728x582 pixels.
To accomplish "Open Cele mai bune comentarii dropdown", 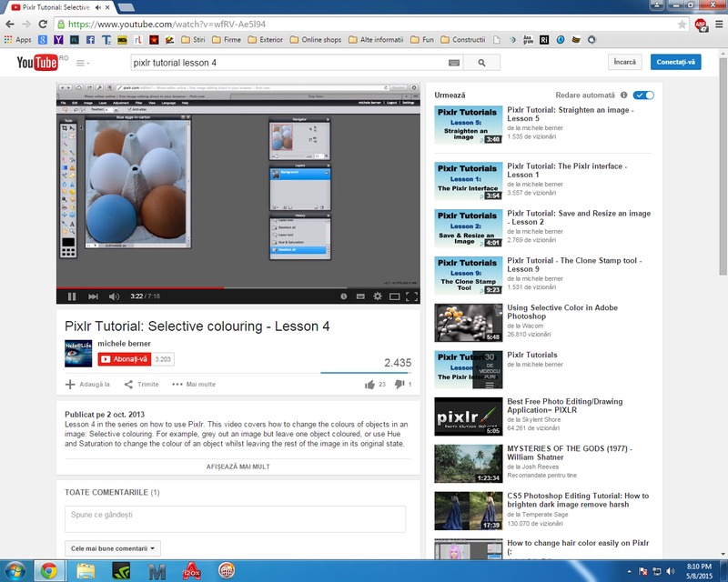I will click(x=113, y=548).
